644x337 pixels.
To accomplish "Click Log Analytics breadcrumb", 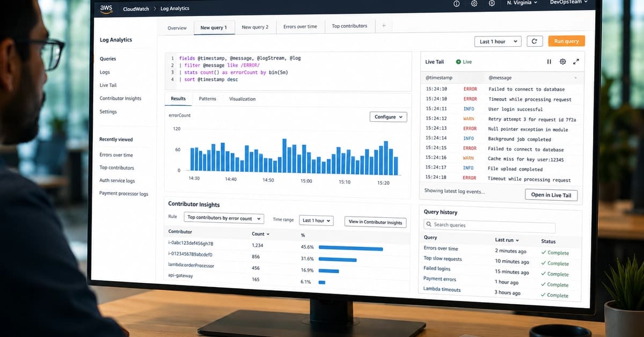I will (x=175, y=9).
